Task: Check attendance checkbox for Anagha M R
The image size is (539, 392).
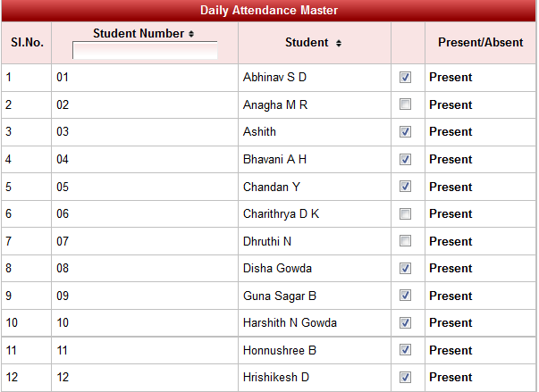Action: pos(406,104)
